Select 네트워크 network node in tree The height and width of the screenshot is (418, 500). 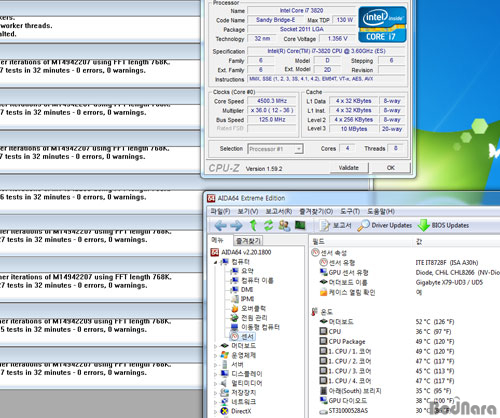(243, 402)
